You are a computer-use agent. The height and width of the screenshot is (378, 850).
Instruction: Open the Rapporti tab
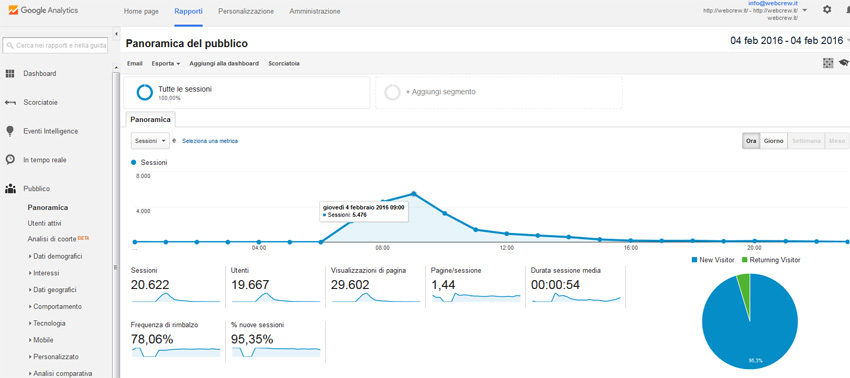189,11
